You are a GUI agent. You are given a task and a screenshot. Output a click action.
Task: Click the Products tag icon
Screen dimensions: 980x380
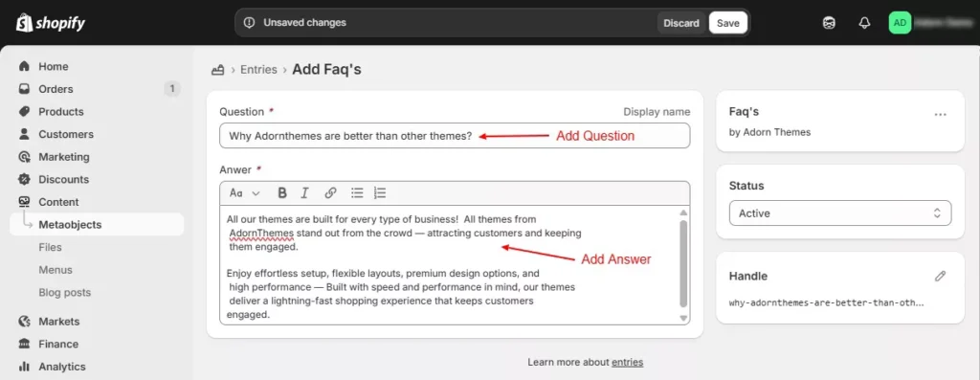(24, 111)
